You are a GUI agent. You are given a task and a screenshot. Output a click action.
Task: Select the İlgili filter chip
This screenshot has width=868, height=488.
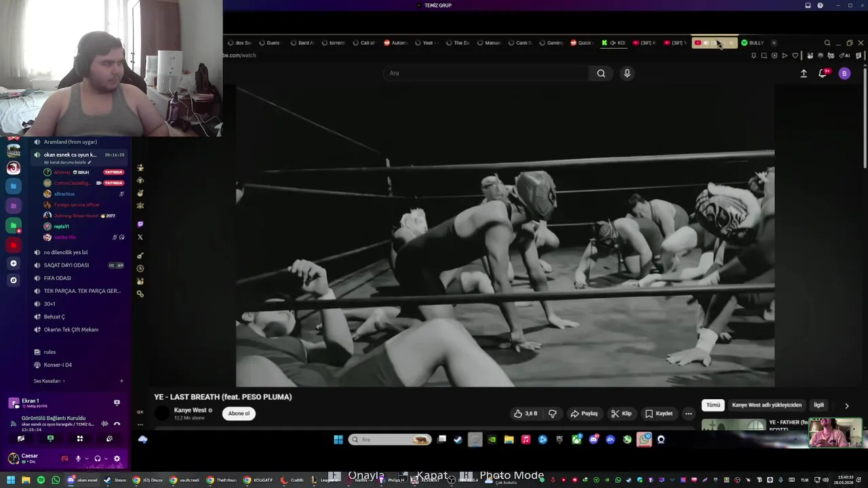(818, 405)
